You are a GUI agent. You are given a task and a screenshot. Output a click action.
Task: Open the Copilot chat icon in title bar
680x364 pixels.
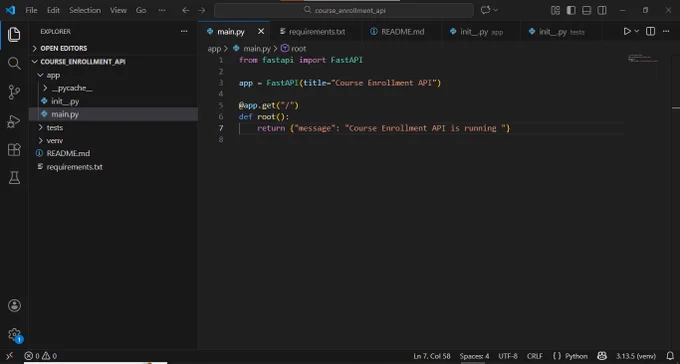pos(485,10)
